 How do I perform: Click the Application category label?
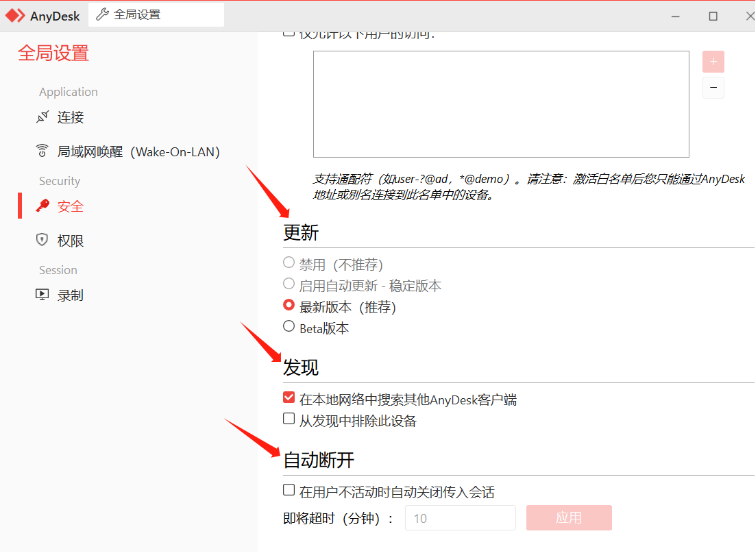(68, 92)
